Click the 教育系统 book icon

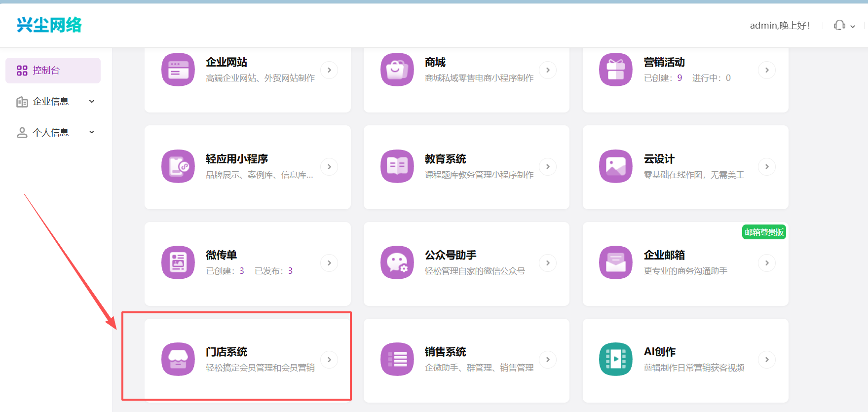coord(397,166)
